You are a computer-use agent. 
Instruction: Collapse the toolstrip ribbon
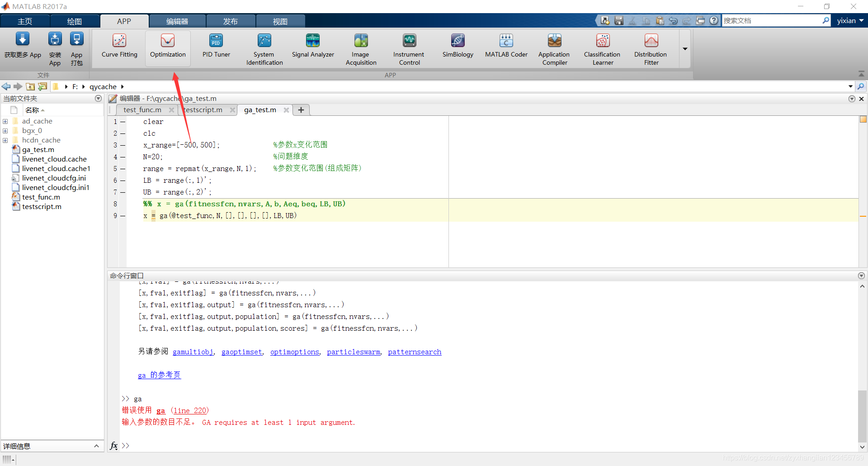tap(861, 74)
